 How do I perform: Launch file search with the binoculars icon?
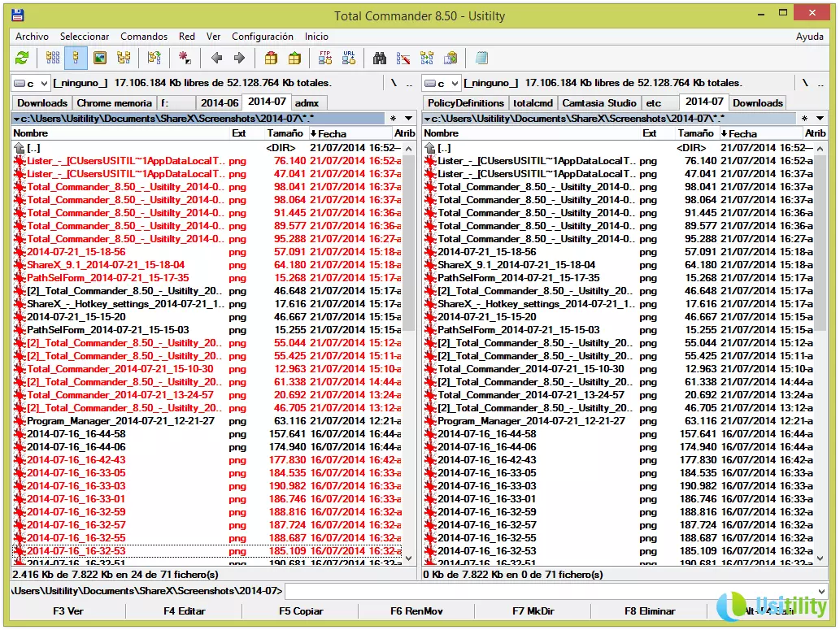(x=379, y=58)
